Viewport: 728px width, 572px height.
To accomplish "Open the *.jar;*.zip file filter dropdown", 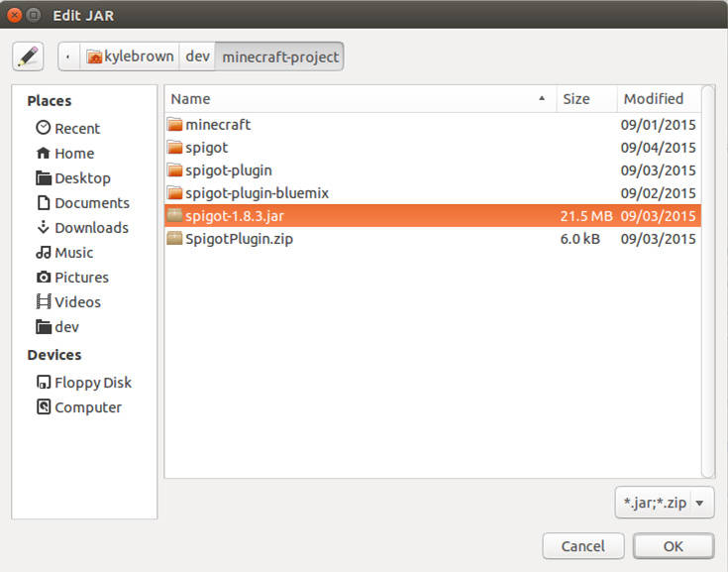I will point(664,503).
